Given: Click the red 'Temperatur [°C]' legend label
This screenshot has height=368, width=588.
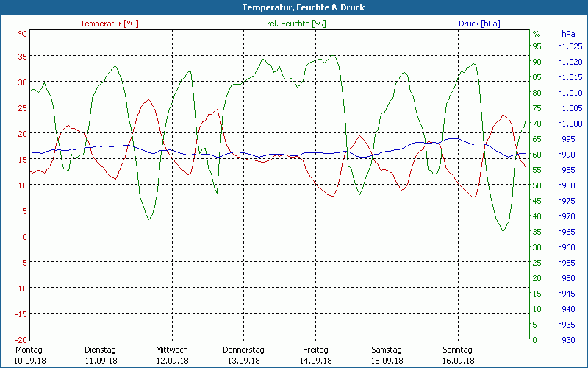Looking at the screenshot, I should click(x=110, y=24).
